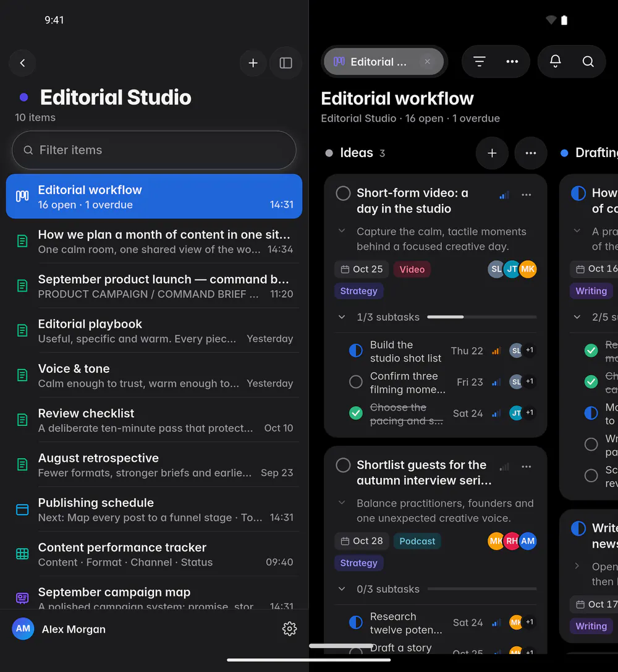Viewport: 618px width, 672px height.
Task: Uncheck the Choose the pacing subtask
Action: click(355, 413)
